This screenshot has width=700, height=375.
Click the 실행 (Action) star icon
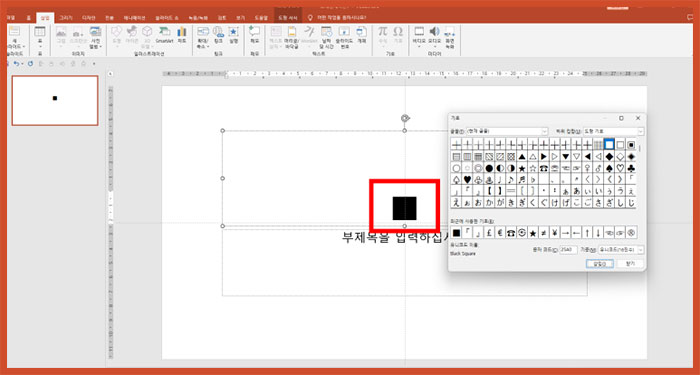233,31
